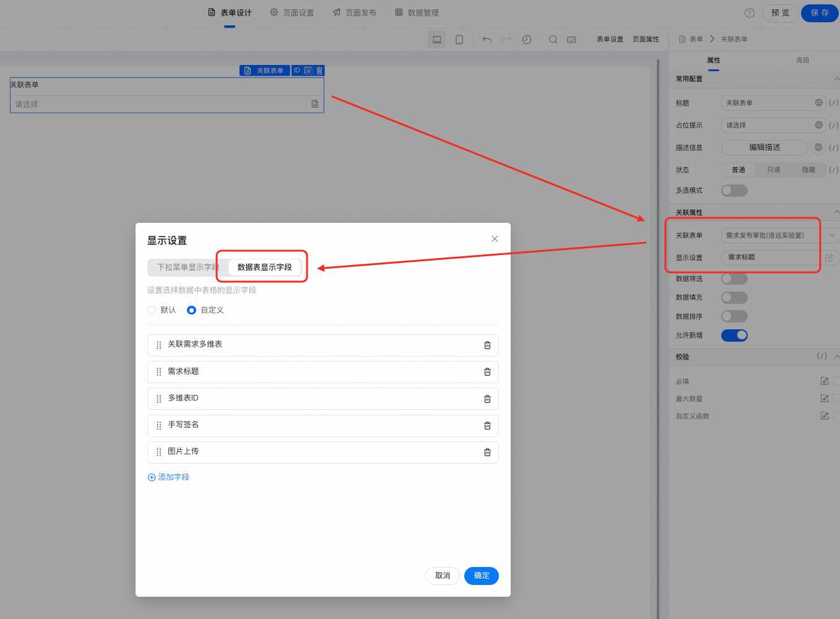Screen dimensions: 840x619
Task: Click the 标题 input field
Action: tap(768, 103)
